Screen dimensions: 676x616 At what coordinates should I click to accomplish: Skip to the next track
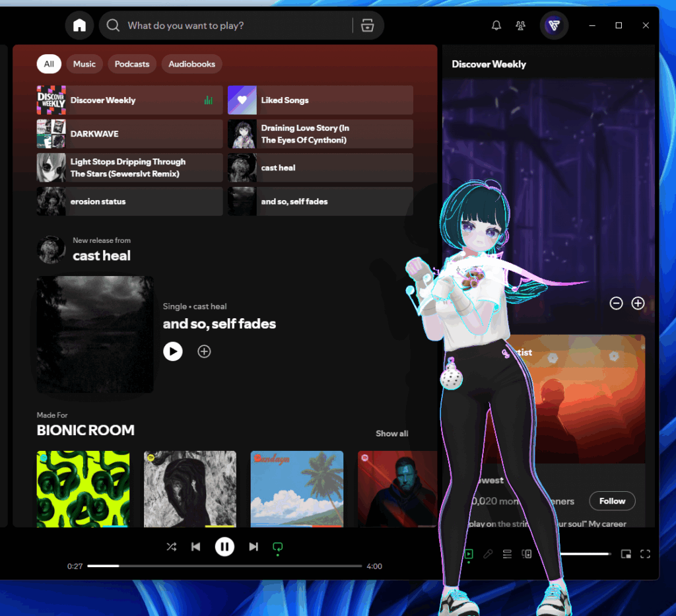pos(253,547)
